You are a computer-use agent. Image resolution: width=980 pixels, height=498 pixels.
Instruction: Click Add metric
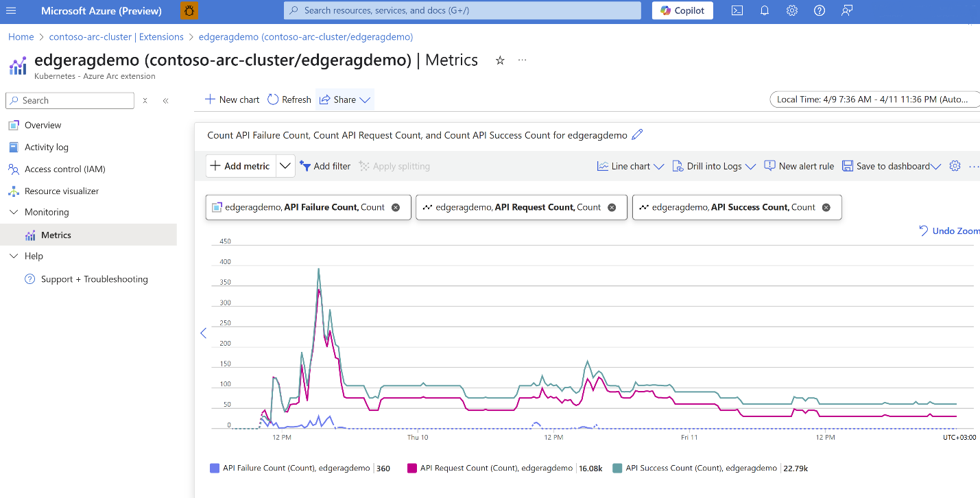click(241, 166)
